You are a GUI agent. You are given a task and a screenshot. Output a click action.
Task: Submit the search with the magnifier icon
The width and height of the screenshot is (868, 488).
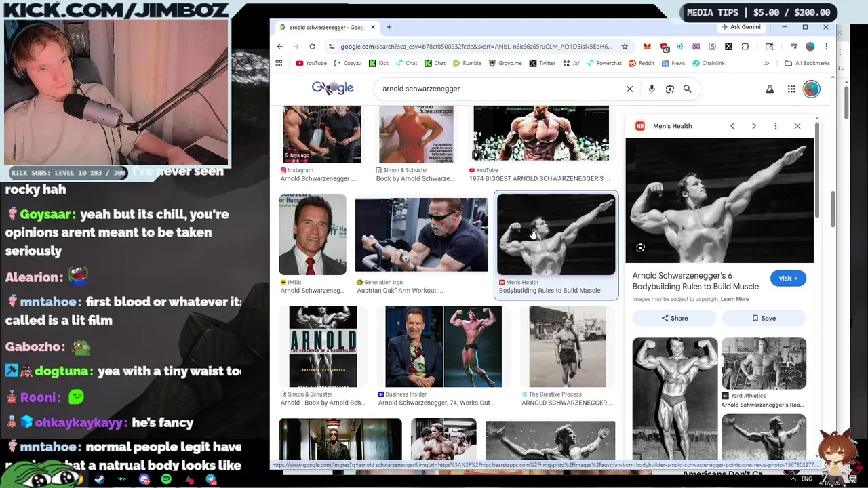688,89
